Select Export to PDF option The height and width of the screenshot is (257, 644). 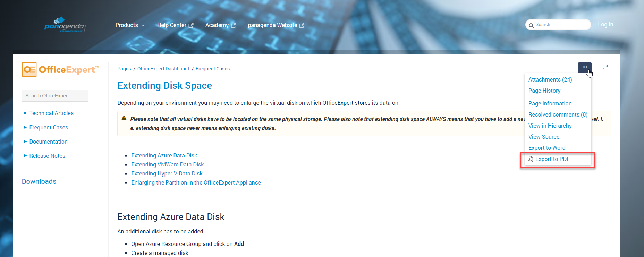tap(558, 159)
